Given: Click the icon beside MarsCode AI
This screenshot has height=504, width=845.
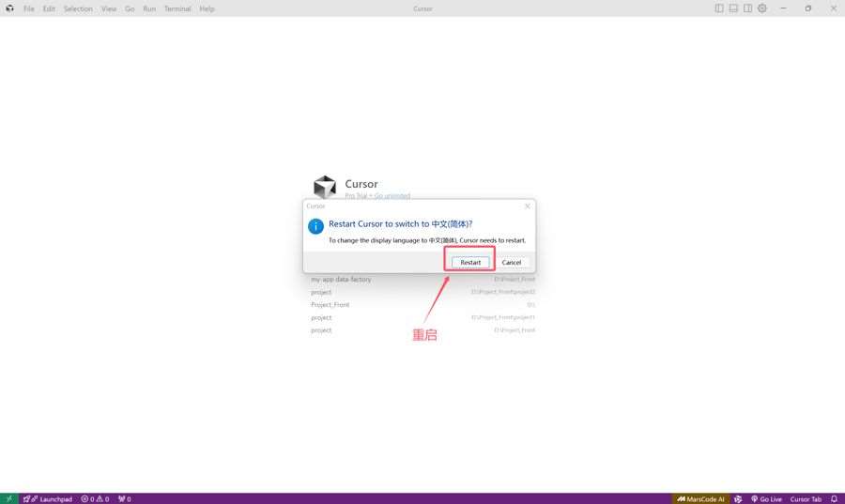Looking at the screenshot, I should 738,498.
